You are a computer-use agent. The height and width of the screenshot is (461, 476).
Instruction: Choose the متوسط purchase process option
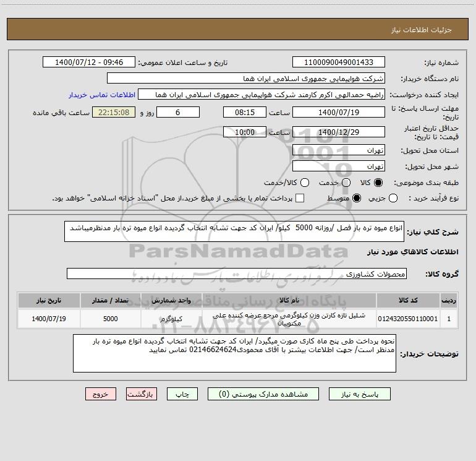(357, 199)
